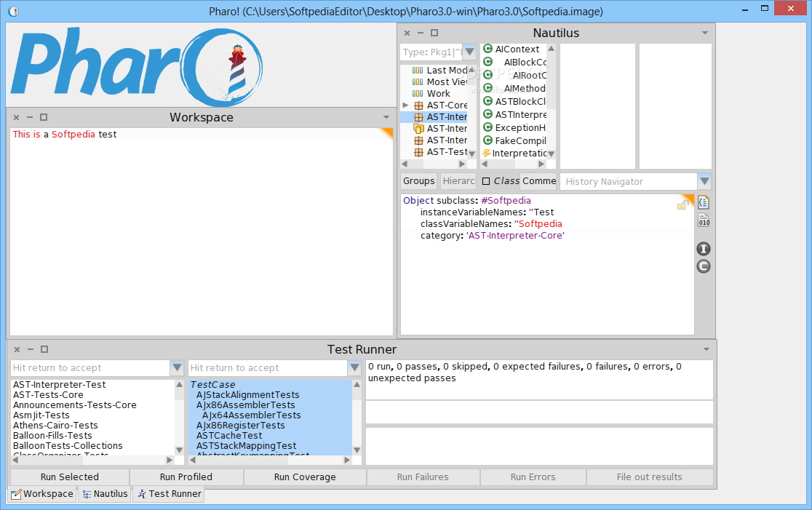The height and width of the screenshot is (510, 812).
Task: Click the Comments button in Nautilus
Action: click(x=538, y=181)
